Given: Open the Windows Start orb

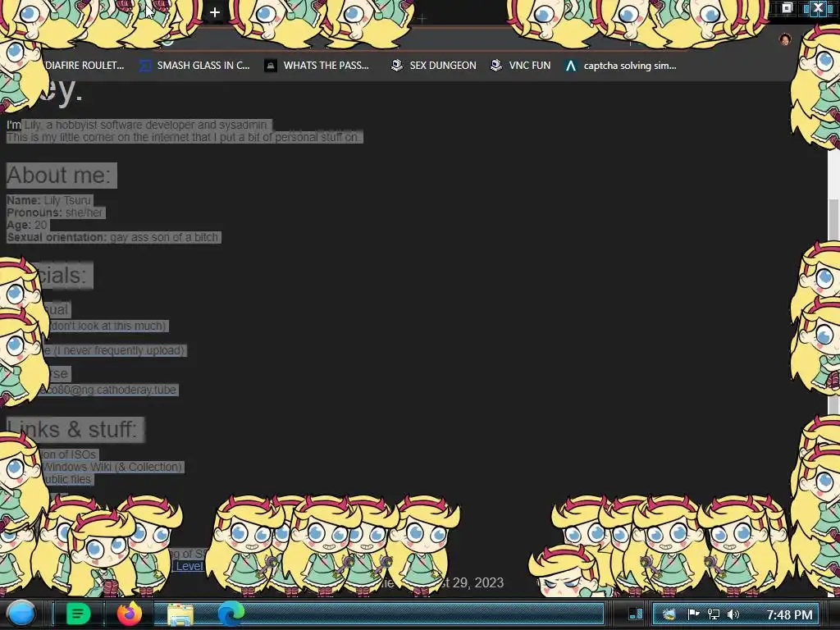Looking at the screenshot, I should click(x=21, y=614).
